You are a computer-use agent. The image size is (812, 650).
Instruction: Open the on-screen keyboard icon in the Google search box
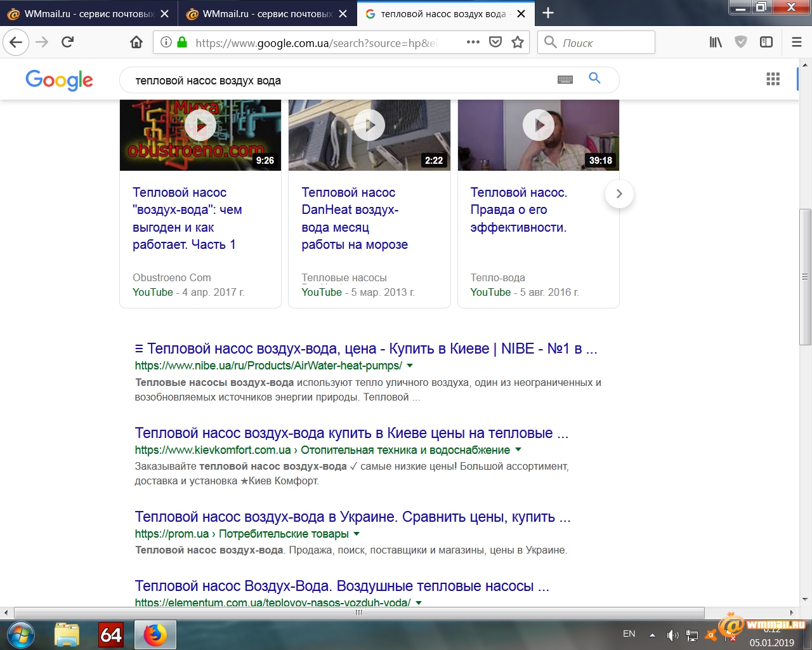click(565, 79)
